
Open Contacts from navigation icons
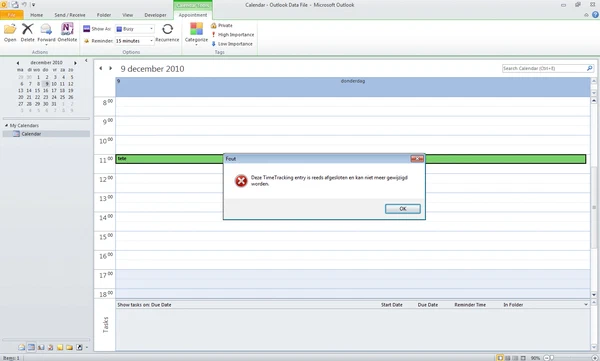coord(41,347)
